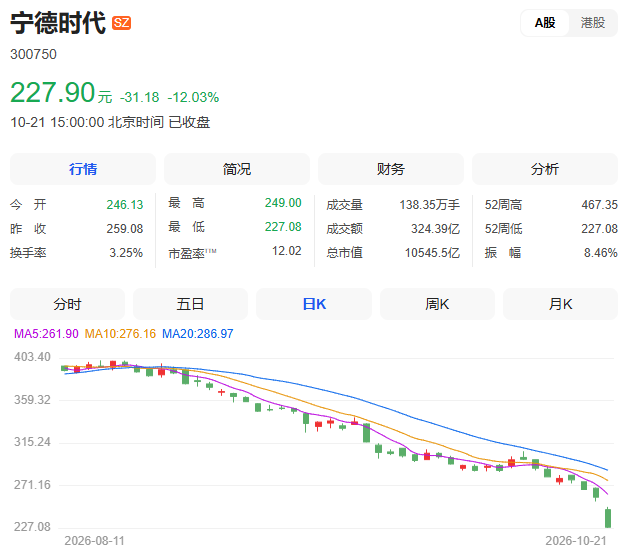This screenshot has width=626, height=551.
Task: Open the 行情 tab
Action: coord(83,169)
